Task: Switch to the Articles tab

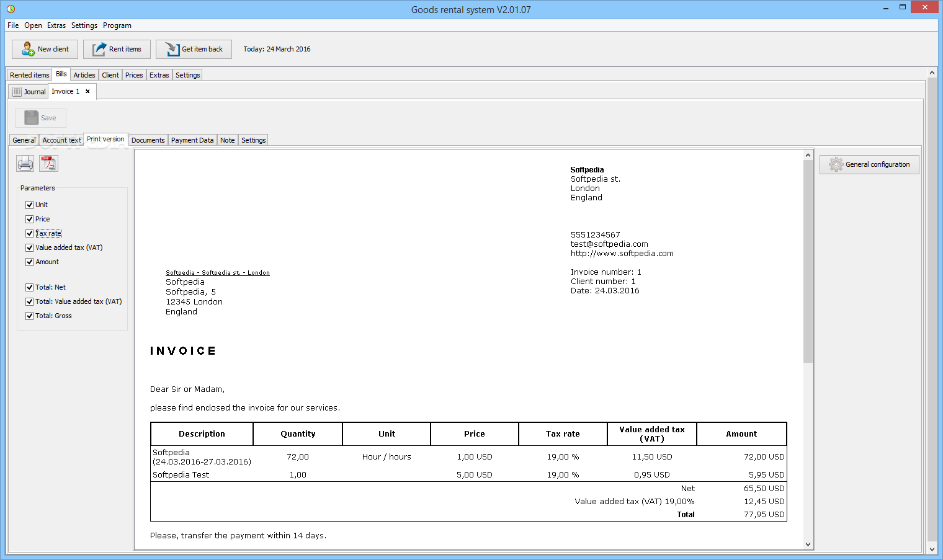Action: coord(84,75)
